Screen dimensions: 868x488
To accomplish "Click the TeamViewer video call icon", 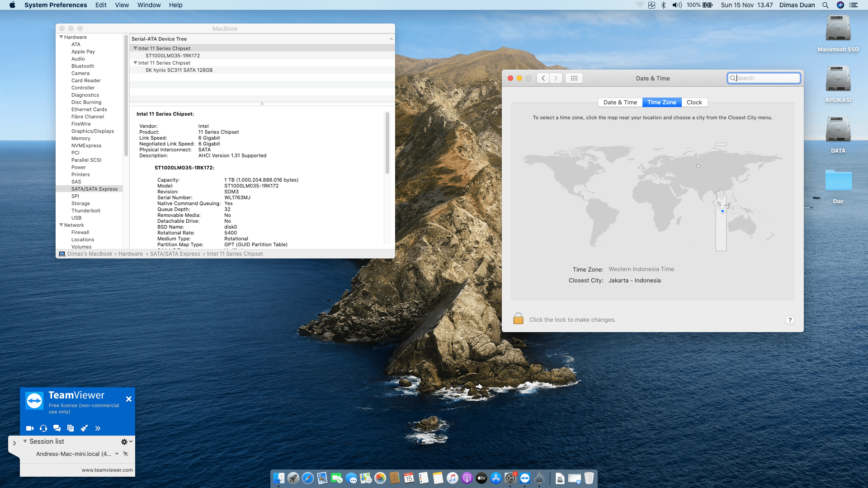I will [x=30, y=428].
